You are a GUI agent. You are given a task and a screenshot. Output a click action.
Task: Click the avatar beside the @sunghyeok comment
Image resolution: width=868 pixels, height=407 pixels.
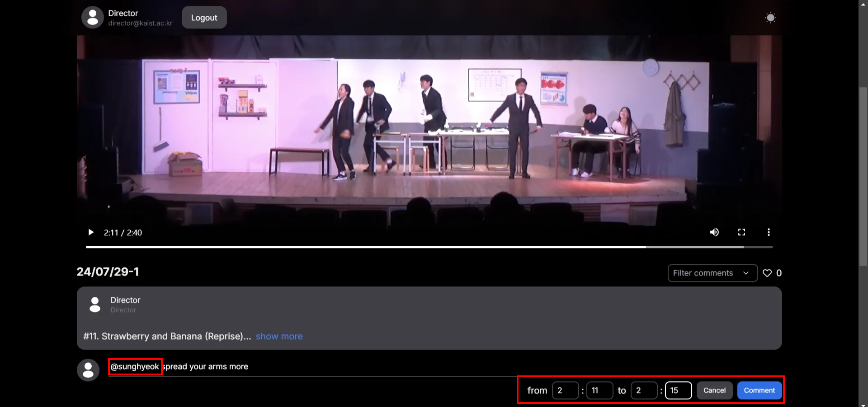pyautogui.click(x=88, y=370)
